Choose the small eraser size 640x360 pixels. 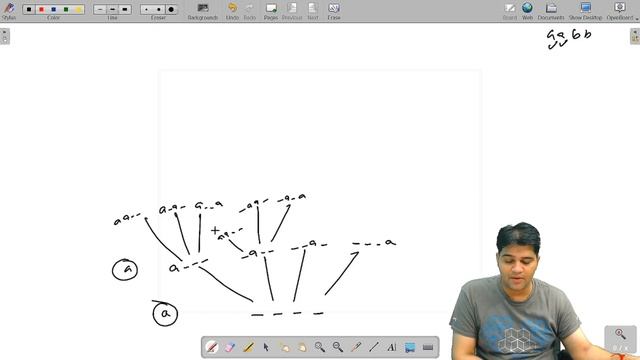[x=147, y=9]
